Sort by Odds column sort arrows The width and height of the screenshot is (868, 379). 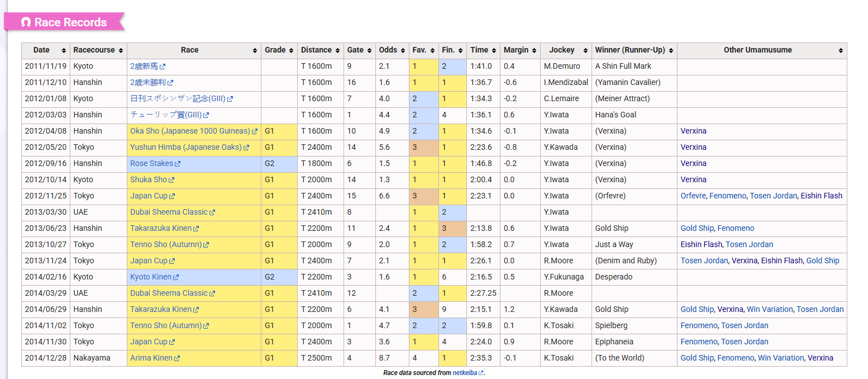(403, 50)
